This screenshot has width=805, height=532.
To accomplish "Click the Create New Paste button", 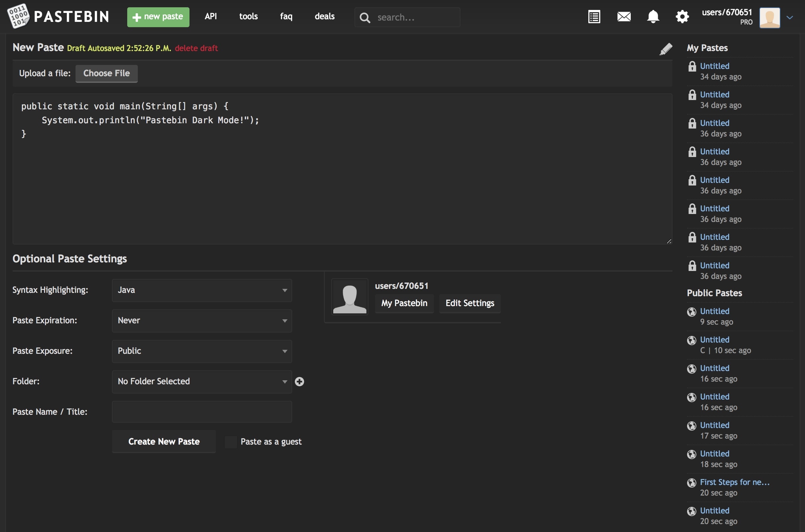I will coord(164,442).
